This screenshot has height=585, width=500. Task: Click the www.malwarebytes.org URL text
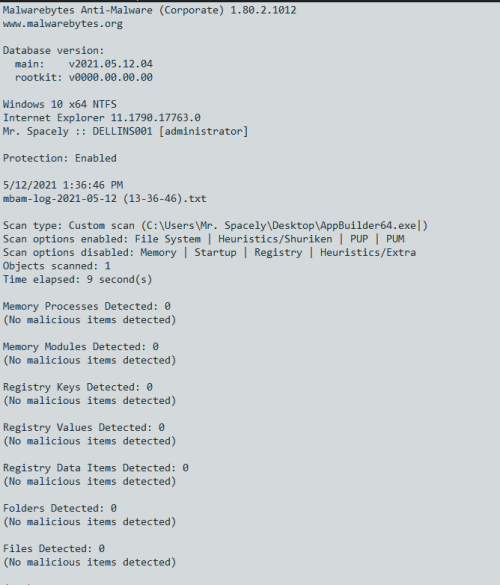[x=63, y=24]
